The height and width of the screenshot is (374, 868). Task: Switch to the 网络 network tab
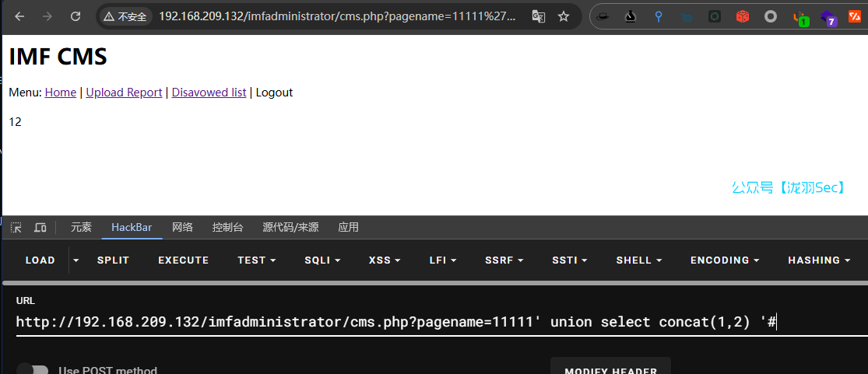point(182,227)
